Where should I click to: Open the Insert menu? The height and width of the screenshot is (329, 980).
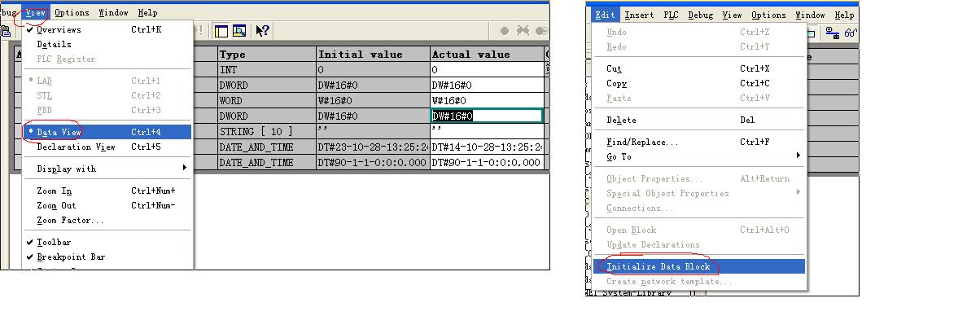639,15
